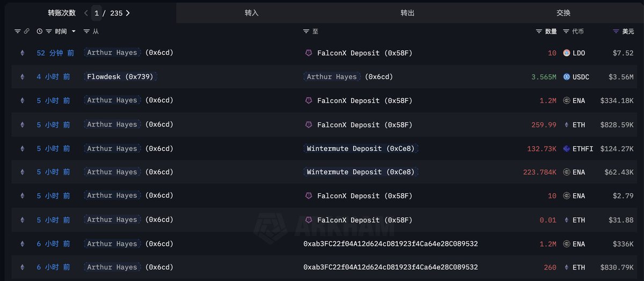Open the first 0xab3FC22f04A1 address link
This screenshot has height=281, width=644.
tap(390, 243)
